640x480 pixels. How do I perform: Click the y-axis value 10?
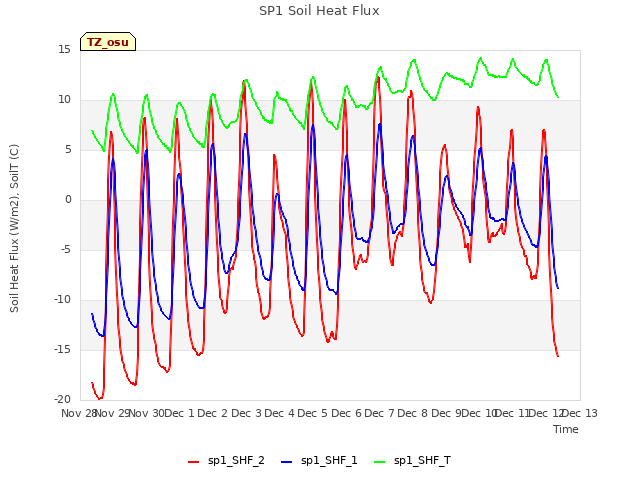point(64,100)
